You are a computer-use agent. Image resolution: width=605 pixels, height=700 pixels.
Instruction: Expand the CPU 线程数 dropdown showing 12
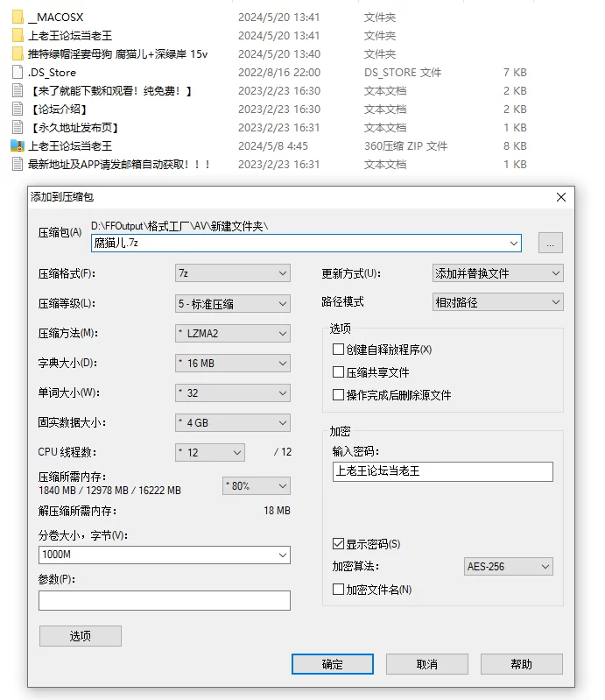(210, 453)
